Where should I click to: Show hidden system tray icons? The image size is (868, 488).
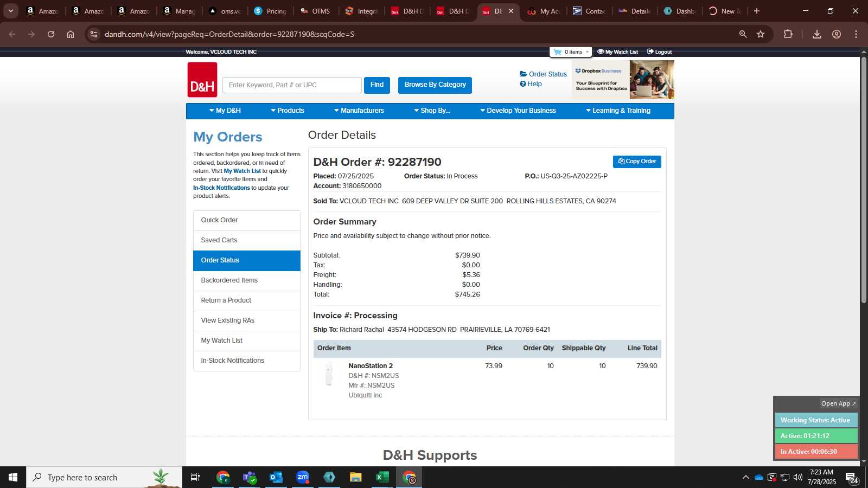(746, 477)
